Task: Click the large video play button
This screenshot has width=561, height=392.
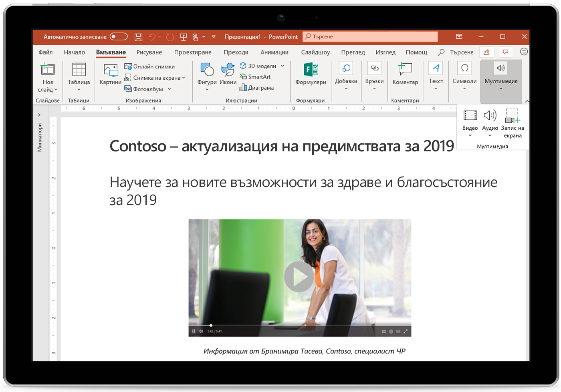Action: point(299,277)
